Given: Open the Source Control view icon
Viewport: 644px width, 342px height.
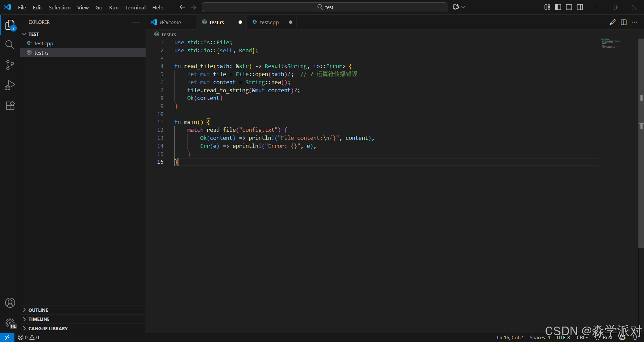Looking at the screenshot, I should point(10,65).
